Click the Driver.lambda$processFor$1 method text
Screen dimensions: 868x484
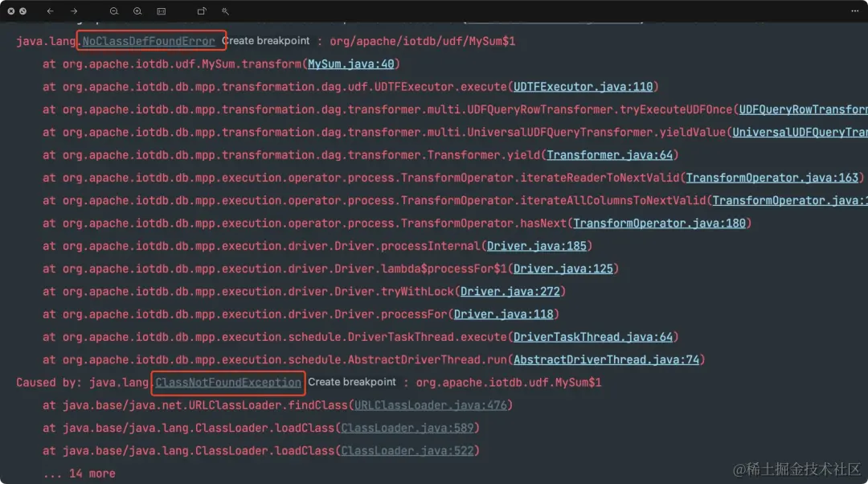coord(420,269)
